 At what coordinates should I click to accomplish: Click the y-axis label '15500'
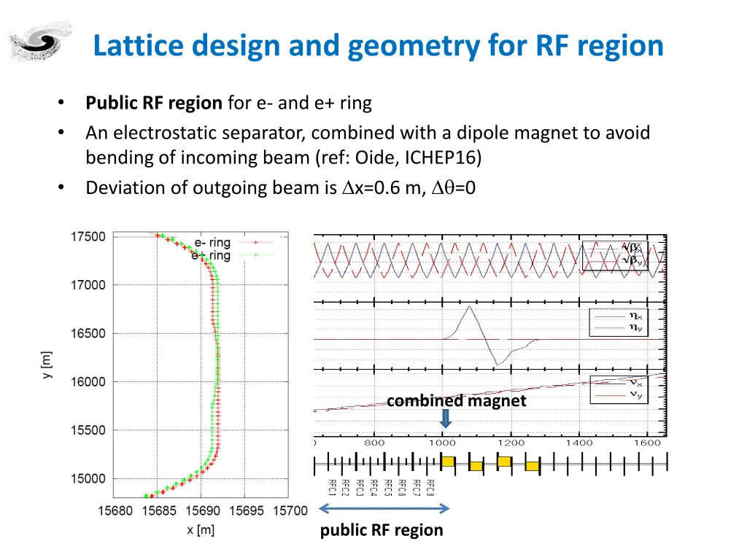point(88,430)
